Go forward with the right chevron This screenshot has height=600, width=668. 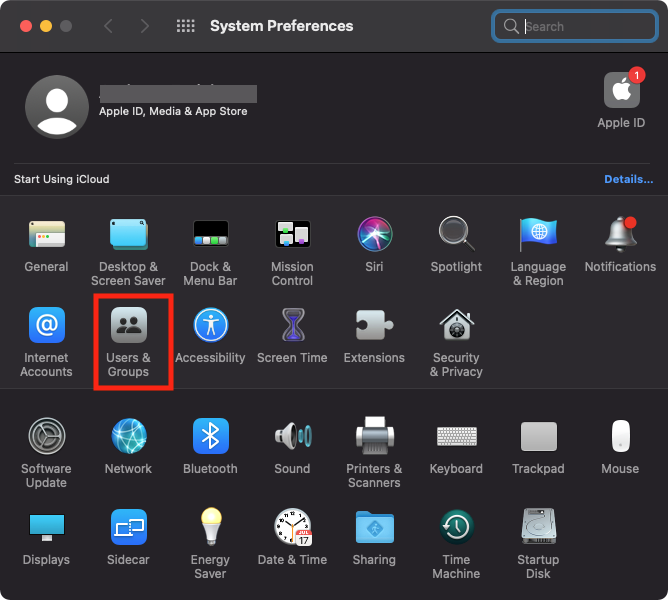tap(145, 26)
